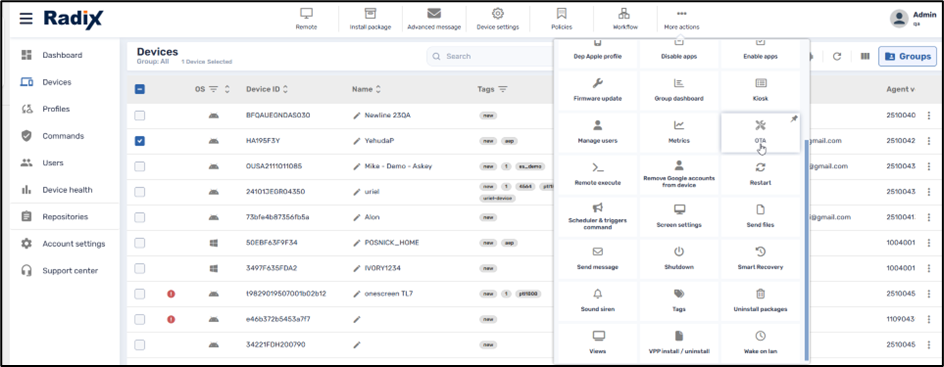Open VPP install / uninstall action
The height and width of the screenshot is (367, 944).
click(678, 342)
